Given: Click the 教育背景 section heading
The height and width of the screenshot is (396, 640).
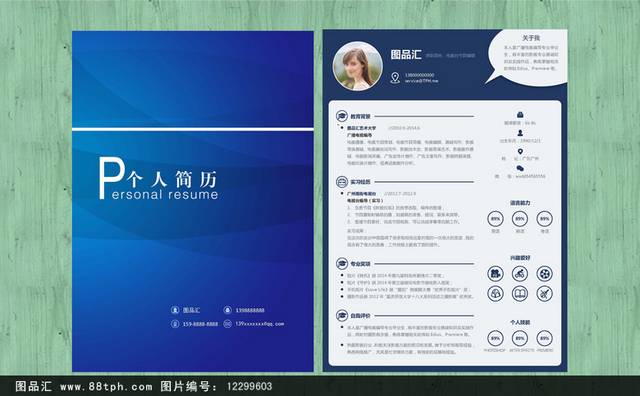Looking at the screenshot, I should 360,116.
